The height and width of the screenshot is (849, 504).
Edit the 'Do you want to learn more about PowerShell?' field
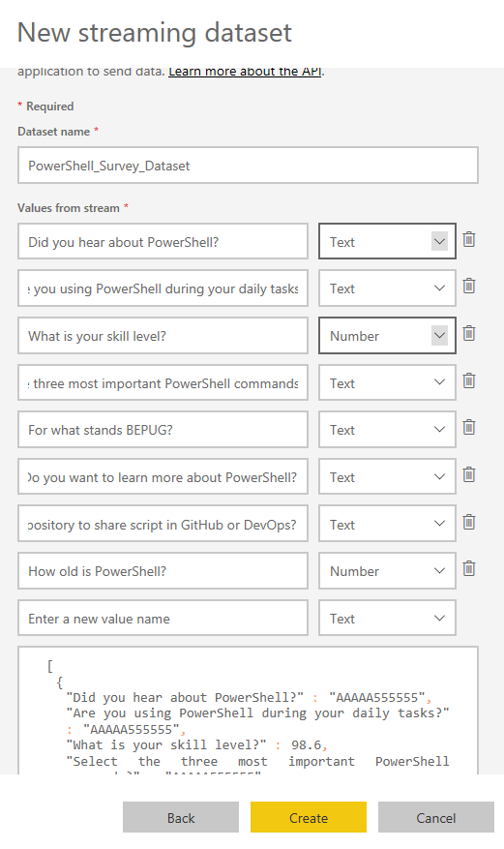tap(163, 477)
